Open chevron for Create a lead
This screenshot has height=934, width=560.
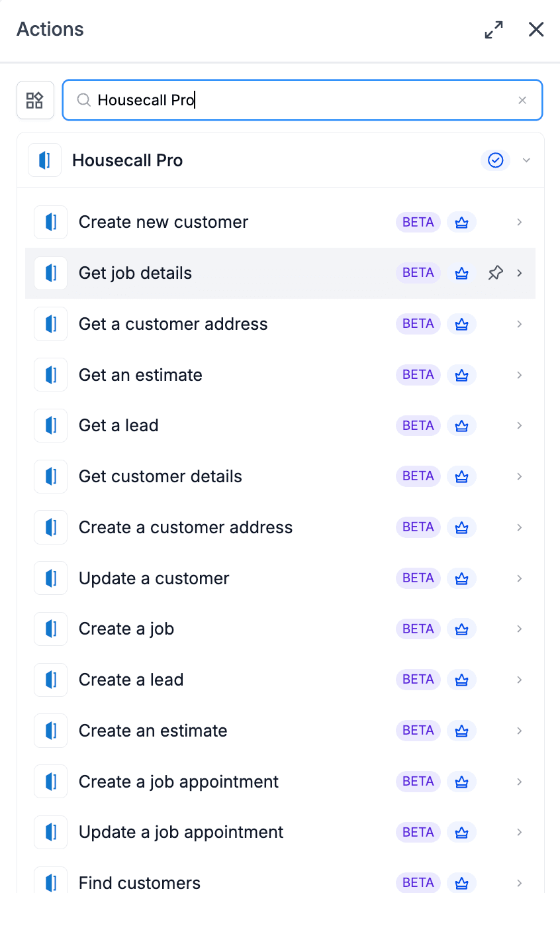[x=520, y=680]
